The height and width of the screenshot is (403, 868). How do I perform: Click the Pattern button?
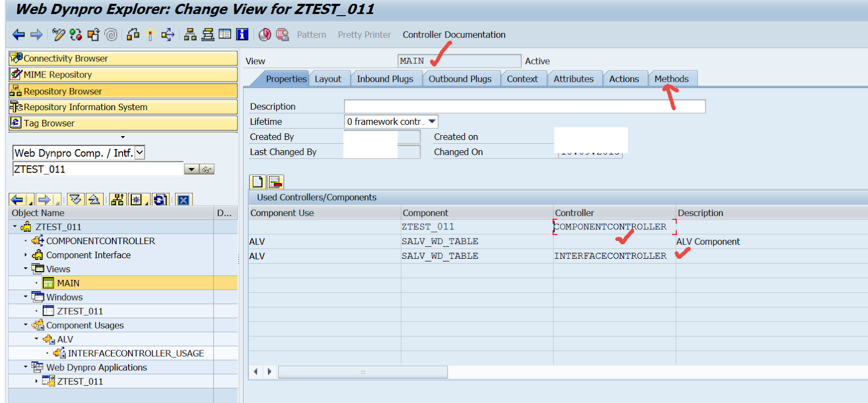(x=311, y=35)
